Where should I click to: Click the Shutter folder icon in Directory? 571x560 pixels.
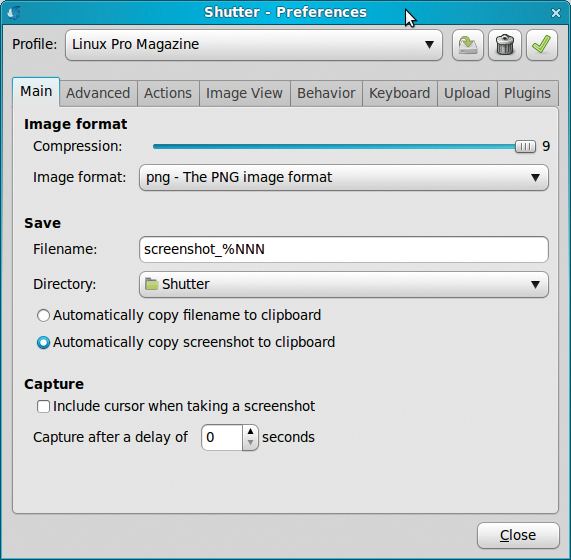(151, 284)
